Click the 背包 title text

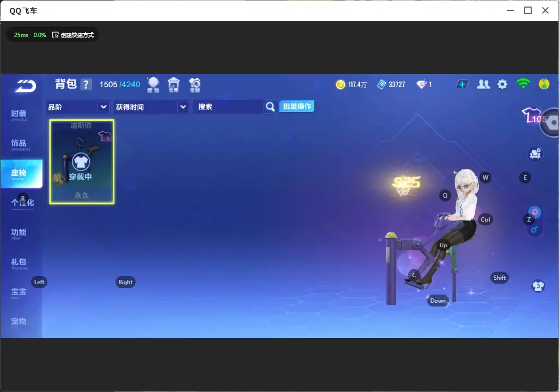click(66, 84)
